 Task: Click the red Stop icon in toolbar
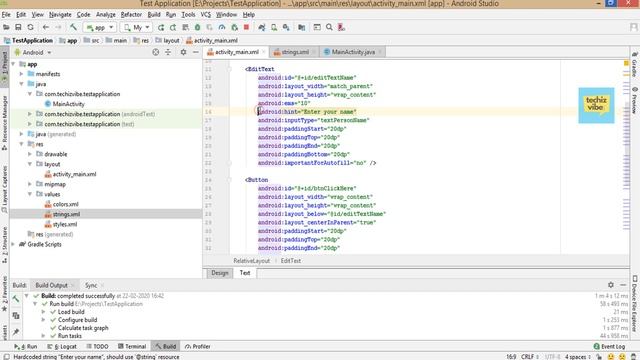tap(246, 27)
